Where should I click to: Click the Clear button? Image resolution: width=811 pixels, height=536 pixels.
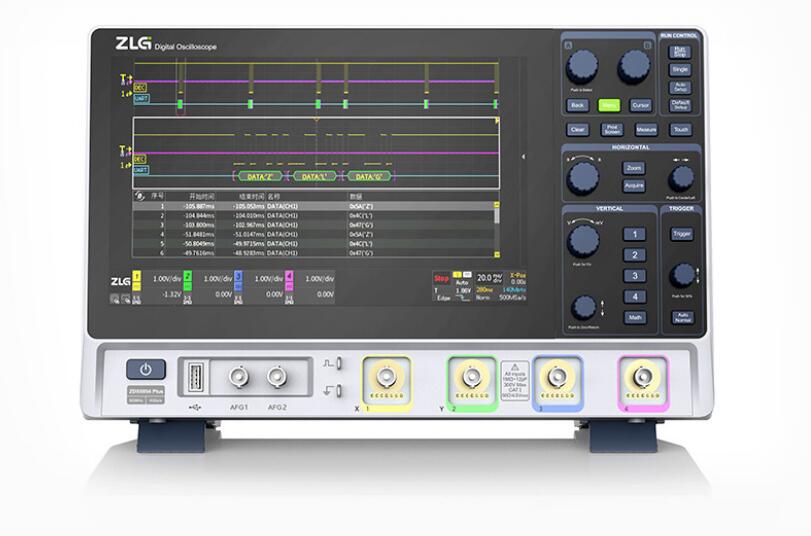point(577,130)
